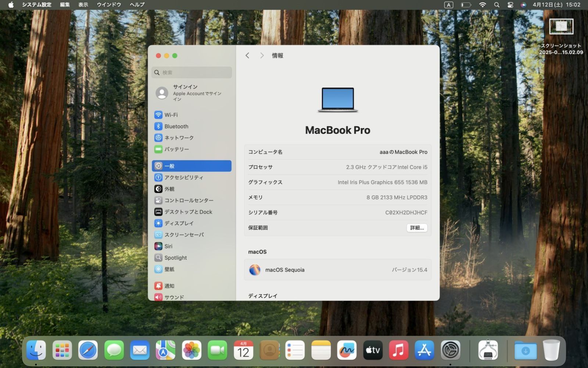The width and height of the screenshot is (588, 368).
Task: Open コントロールセンター settings
Action: [x=191, y=200]
